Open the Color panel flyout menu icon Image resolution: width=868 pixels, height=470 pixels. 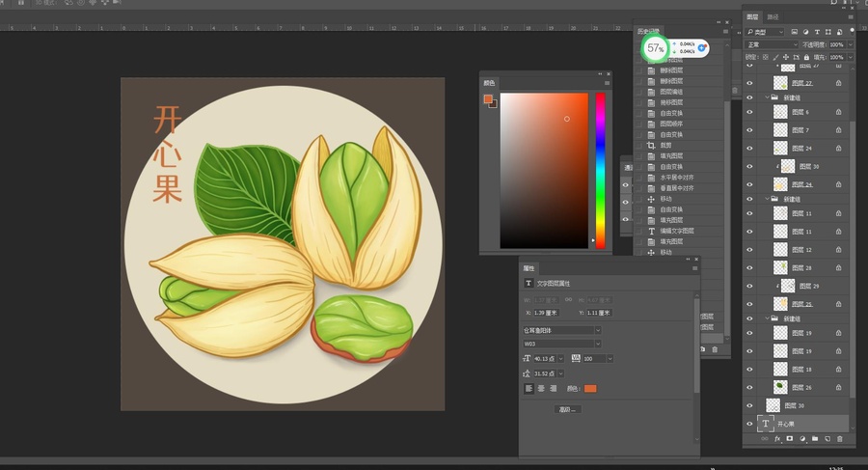click(x=607, y=83)
